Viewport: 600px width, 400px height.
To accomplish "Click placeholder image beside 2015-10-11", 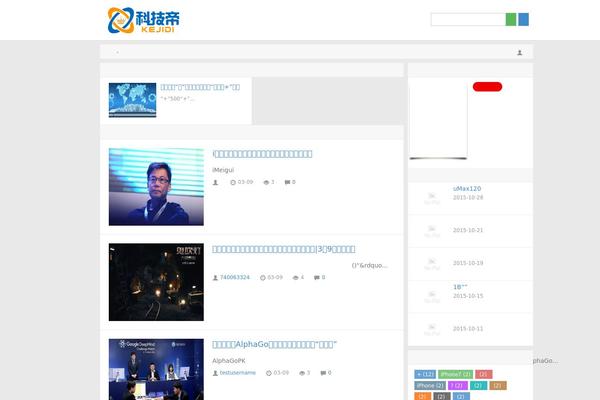I will click(x=432, y=330).
